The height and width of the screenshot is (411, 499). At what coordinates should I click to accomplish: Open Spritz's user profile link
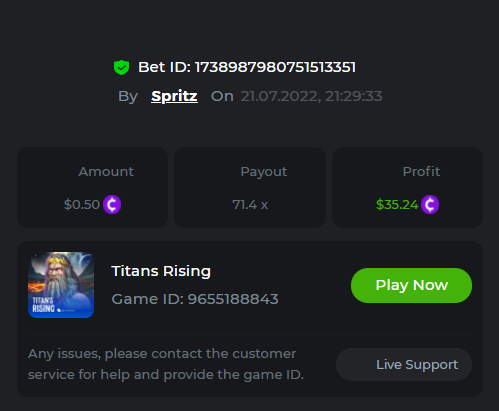(174, 96)
